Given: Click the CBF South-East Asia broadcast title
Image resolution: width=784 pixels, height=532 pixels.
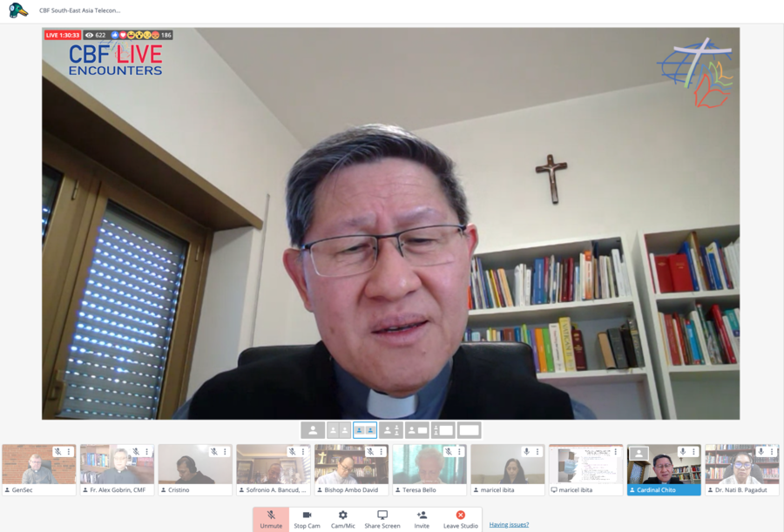Looking at the screenshot, I should pyautogui.click(x=80, y=10).
